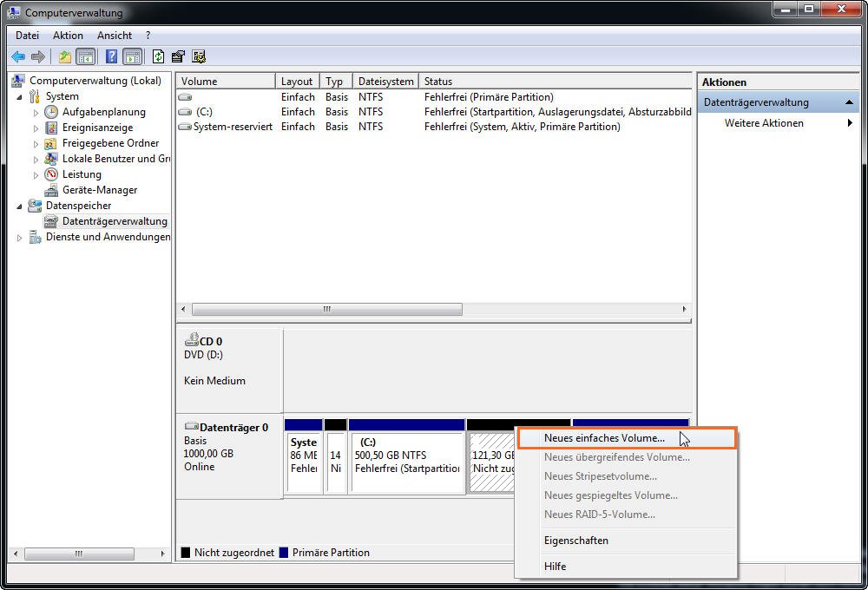This screenshot has height=590, width=868.
Task: Open the ? help menu
Action: (x=148, y=36)
